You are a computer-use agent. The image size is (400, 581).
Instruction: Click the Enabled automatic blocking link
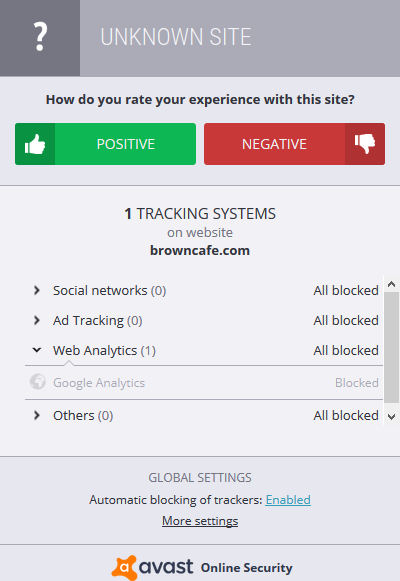288,500
